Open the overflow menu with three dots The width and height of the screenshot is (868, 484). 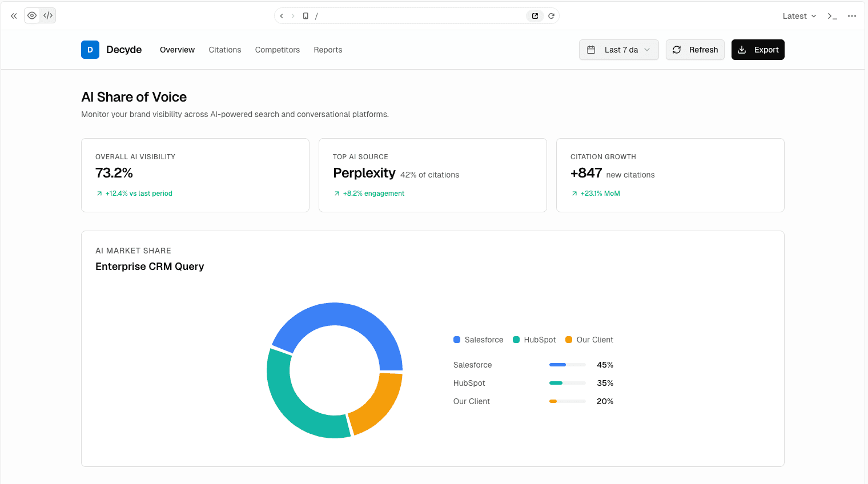click(x=852, y=16)
